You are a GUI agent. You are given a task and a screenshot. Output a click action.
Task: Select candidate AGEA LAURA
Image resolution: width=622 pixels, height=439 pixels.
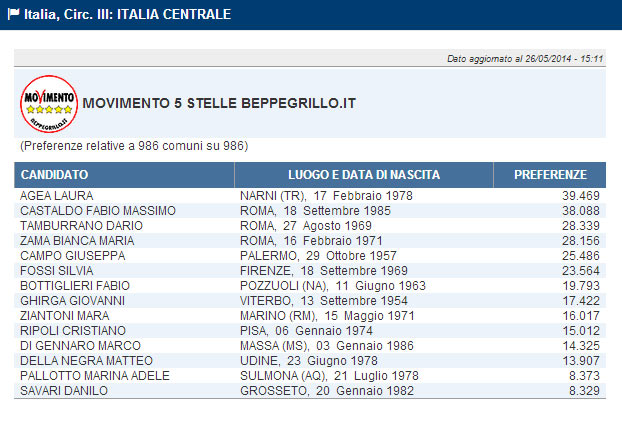(x=57, y=196)
